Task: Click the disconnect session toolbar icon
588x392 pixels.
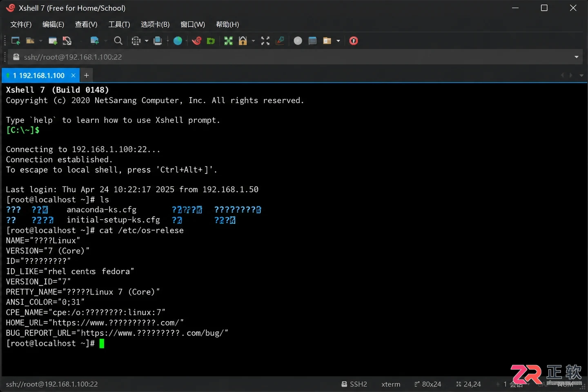Action: point(67,40)
